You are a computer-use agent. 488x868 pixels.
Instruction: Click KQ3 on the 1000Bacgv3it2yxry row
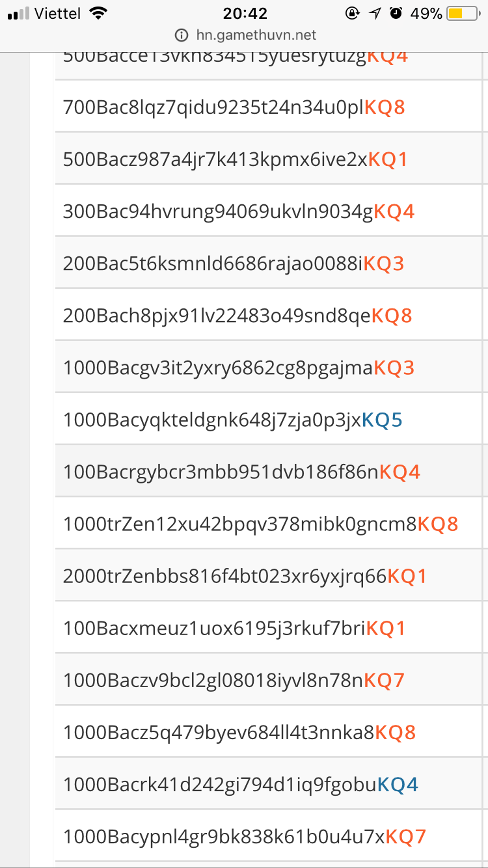click(394, 367)
